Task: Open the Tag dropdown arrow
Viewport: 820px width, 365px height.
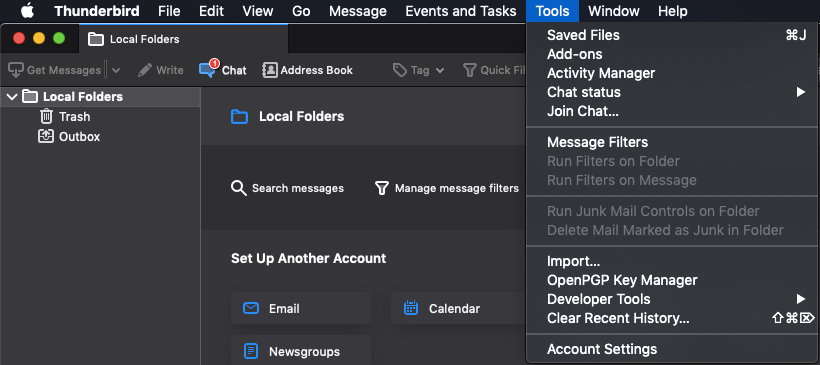Action: (x=440, y=70)
